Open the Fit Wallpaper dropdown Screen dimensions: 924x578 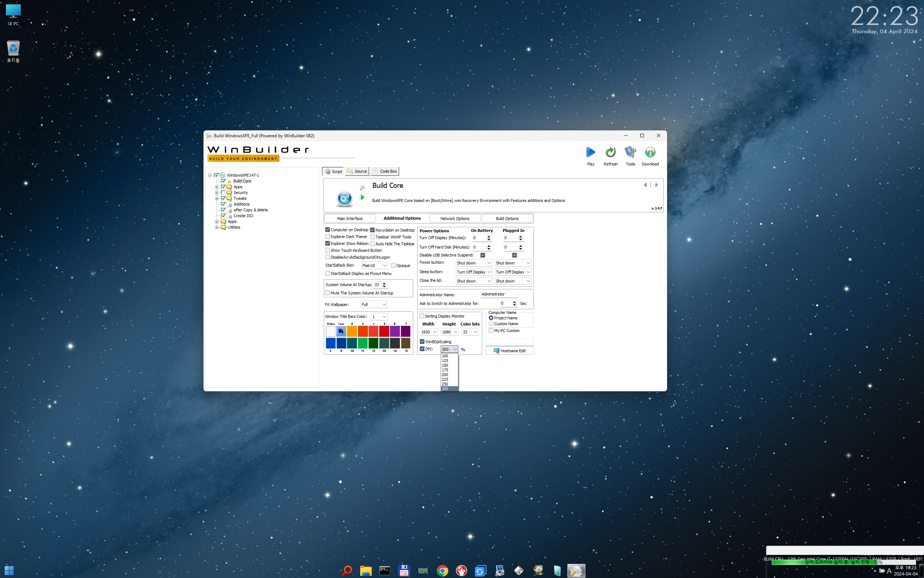point(374,304)
